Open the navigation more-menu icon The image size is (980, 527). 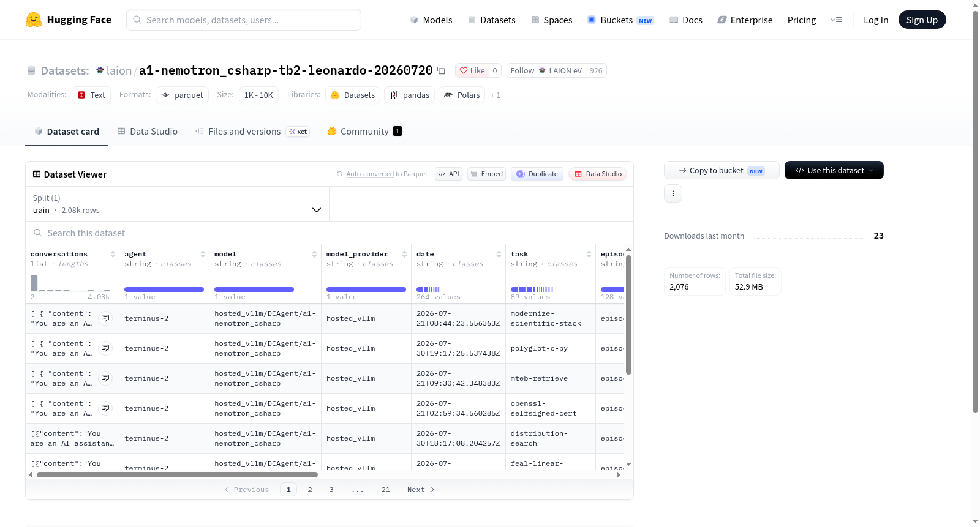tap(836, 20)
